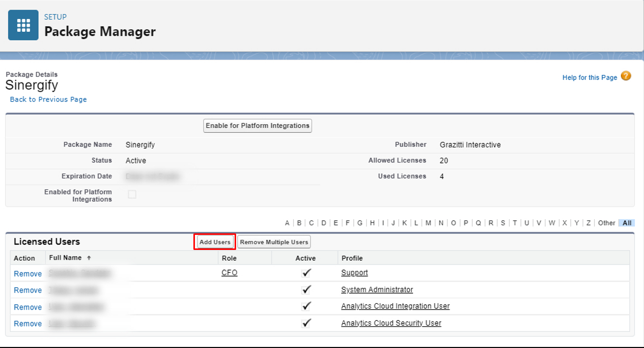644x348 pixels.
Task: Show All licensed users filter
Action: tap(627, 223)
